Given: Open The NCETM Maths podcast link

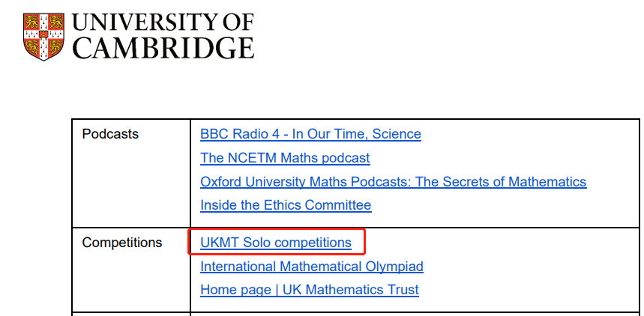Looking at the screenshot, I should 285,158.
